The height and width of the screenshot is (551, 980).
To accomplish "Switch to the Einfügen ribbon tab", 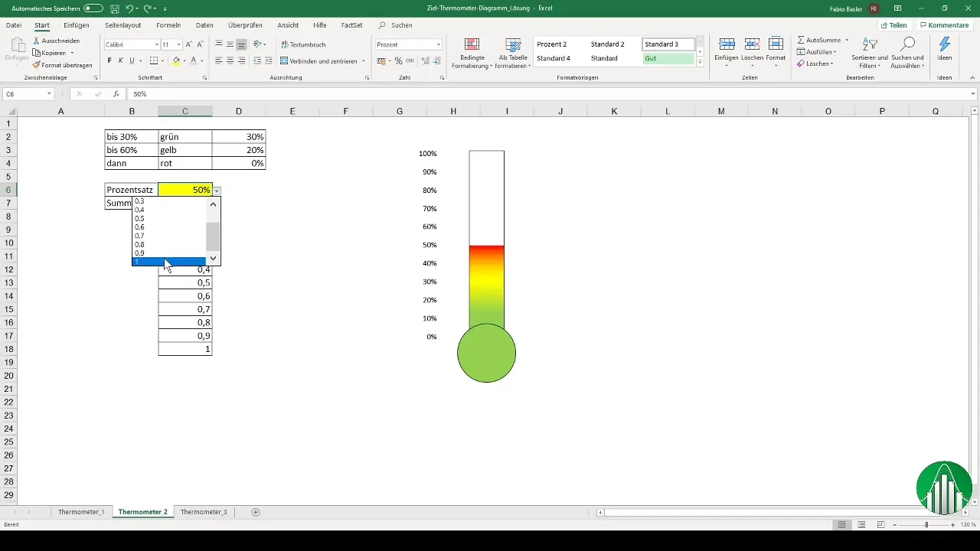I will point(77,25).
